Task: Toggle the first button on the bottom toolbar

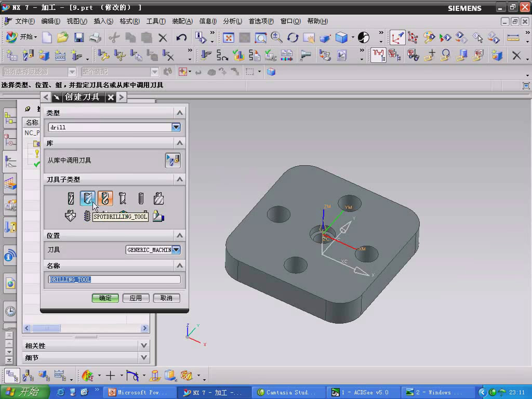Action: 12,376
